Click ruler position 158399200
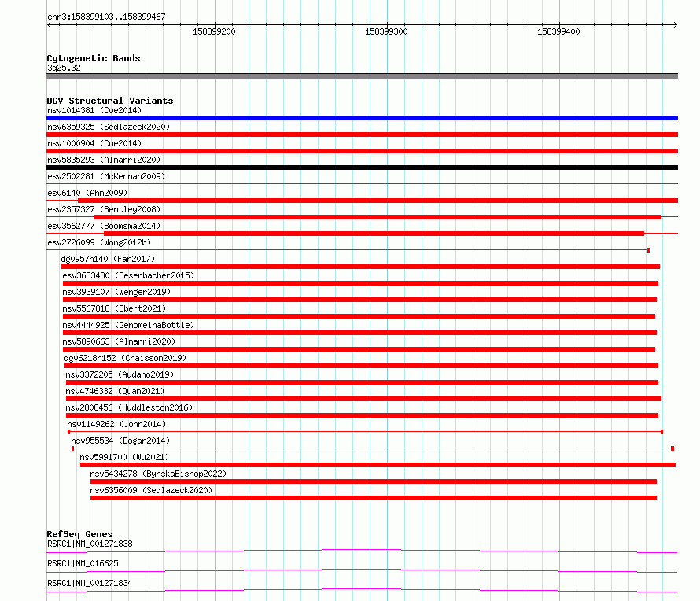Viewport: 700px width, 601px height. point(214,31)
